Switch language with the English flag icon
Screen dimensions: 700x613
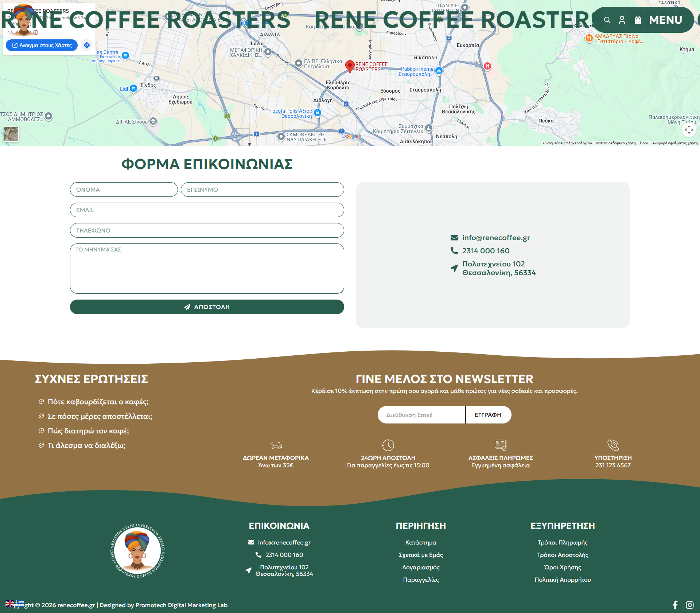tap(10, 604)
